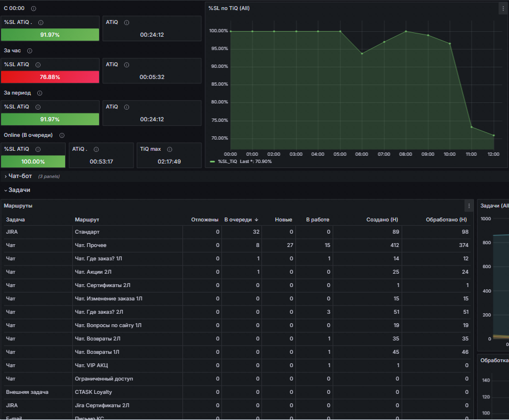Open %SL по TiQ panel kebab menu
This screenshot has height=420, width=509.
pos(503,9)
